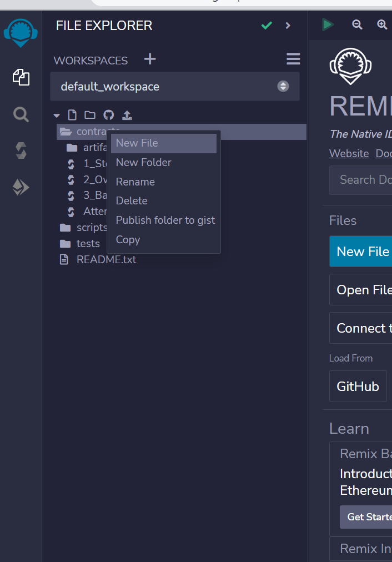Create a new workspace with plus icon
This screenshot has width=392, height=562.
[x=150, y=59]
